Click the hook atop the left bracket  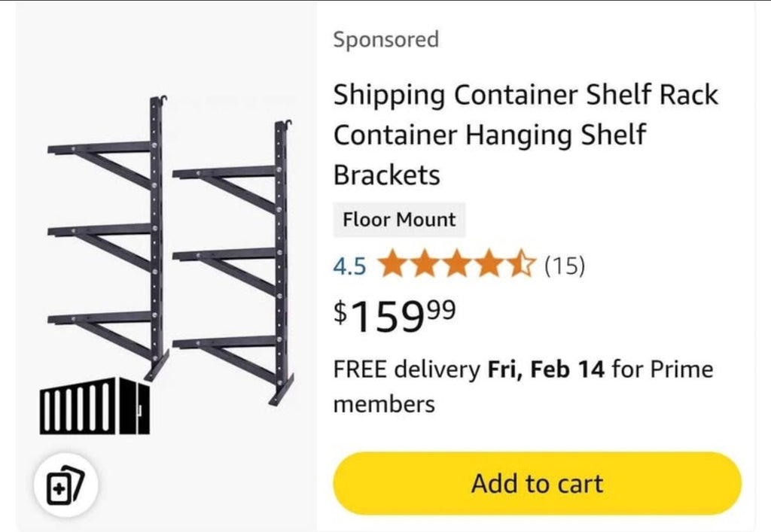click(x=160, y=100)
